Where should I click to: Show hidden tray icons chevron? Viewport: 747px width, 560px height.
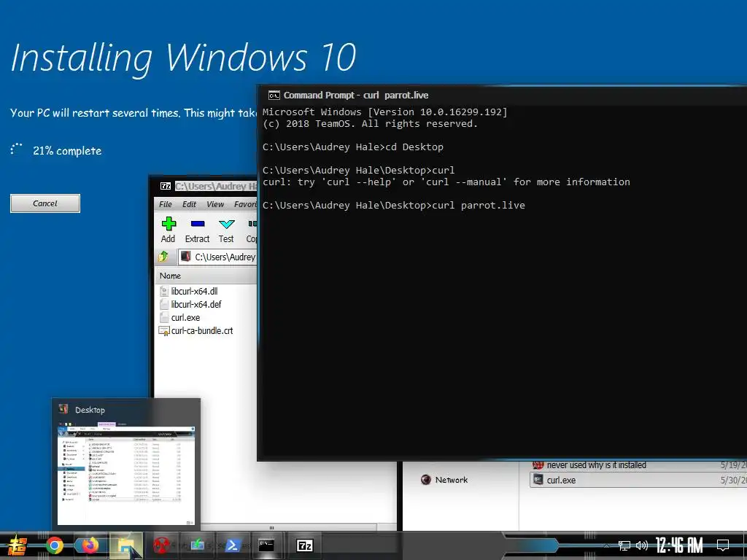coord(606,545)
